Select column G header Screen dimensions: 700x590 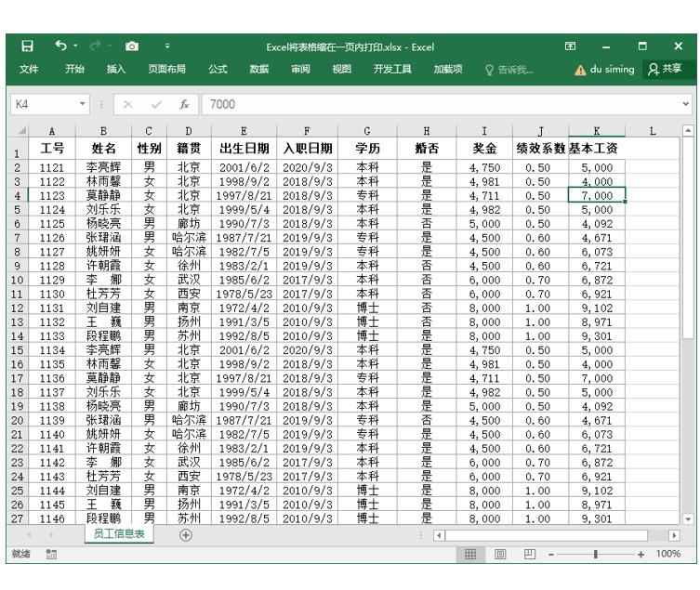click(x=367, y=131)
